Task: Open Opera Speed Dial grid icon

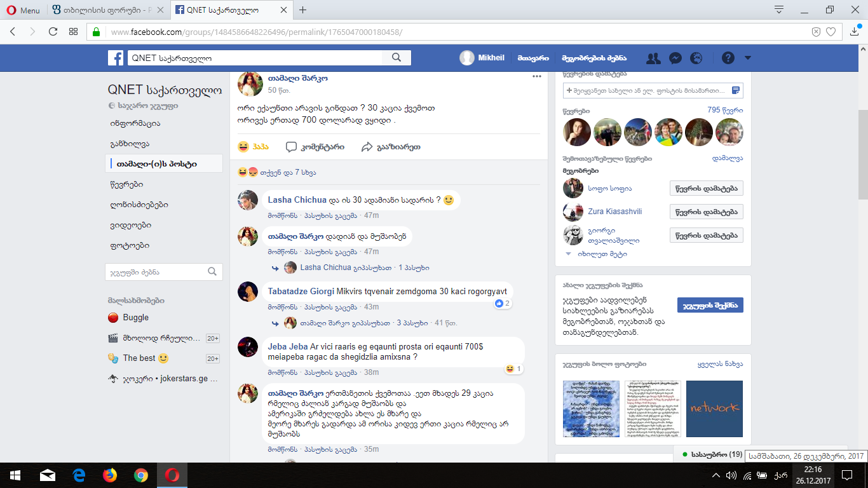Action: point(73,32)
